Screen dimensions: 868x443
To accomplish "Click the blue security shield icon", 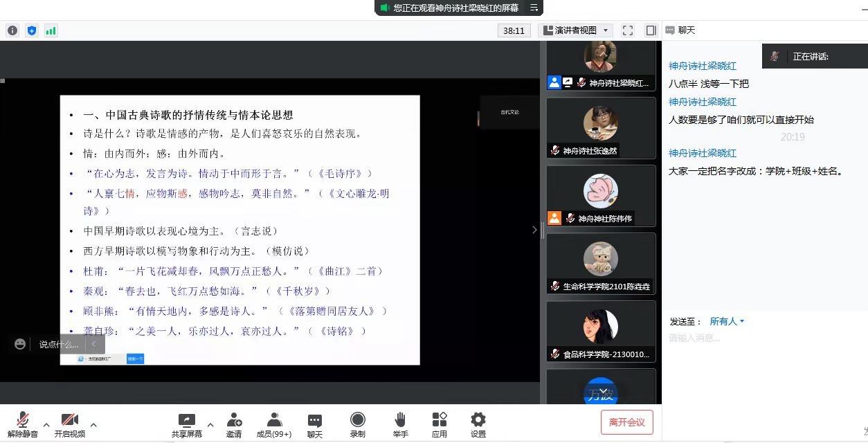I will click(x=32, y=30).
